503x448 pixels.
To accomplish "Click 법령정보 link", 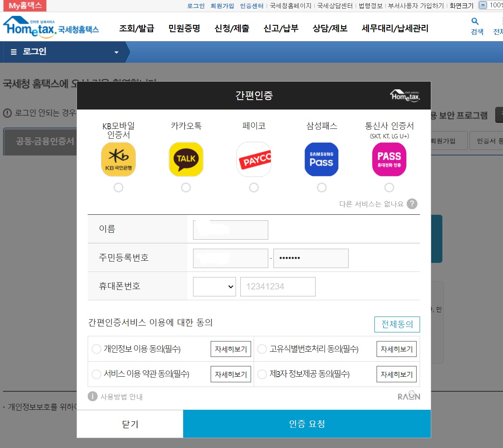I will (371, 6).
